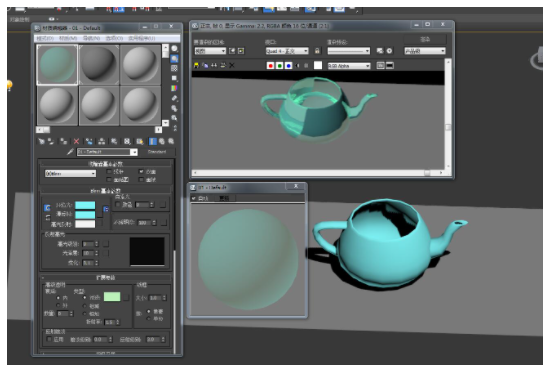Open the Area to Render 视图 dropdown
Viewport: 553px width, 371px height.
(x=210, y=51)
